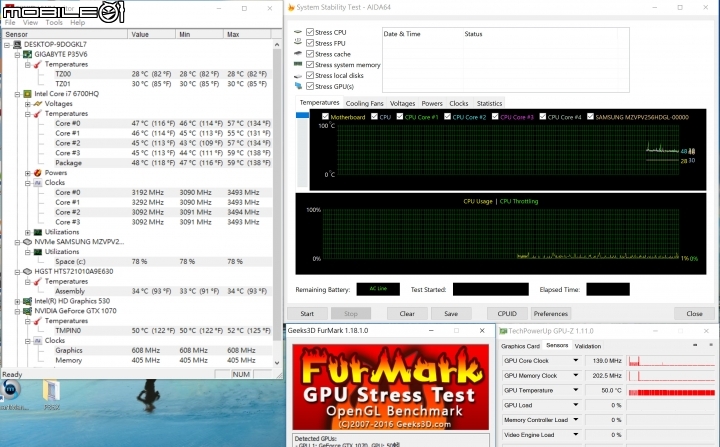Hide the Motherboard line in temperature graph
The height and width of the screenshot is (447, 720).
click(x=325, y=117)
